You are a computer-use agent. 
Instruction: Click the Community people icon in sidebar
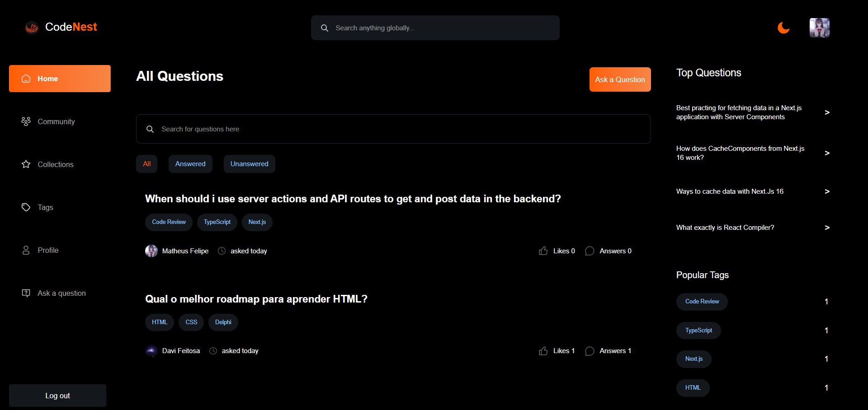(26, 121)
